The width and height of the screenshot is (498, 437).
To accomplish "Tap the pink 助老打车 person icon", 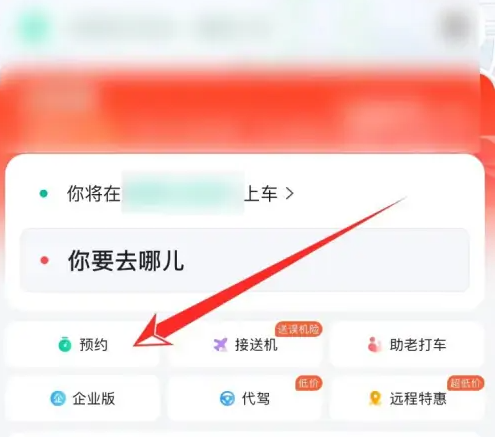I will point(374,345).
